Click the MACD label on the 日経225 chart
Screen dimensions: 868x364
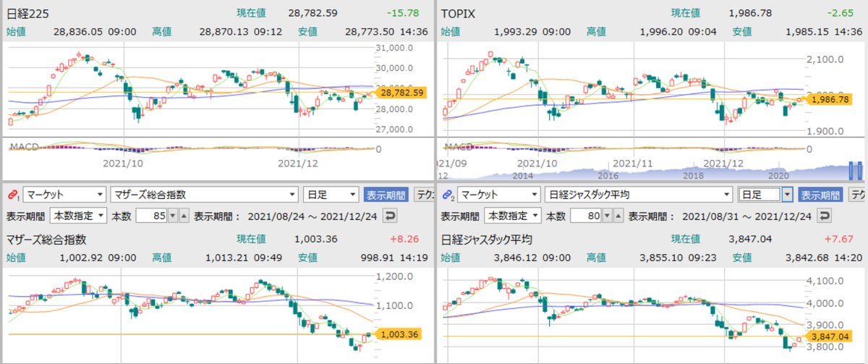click(23, 146)
